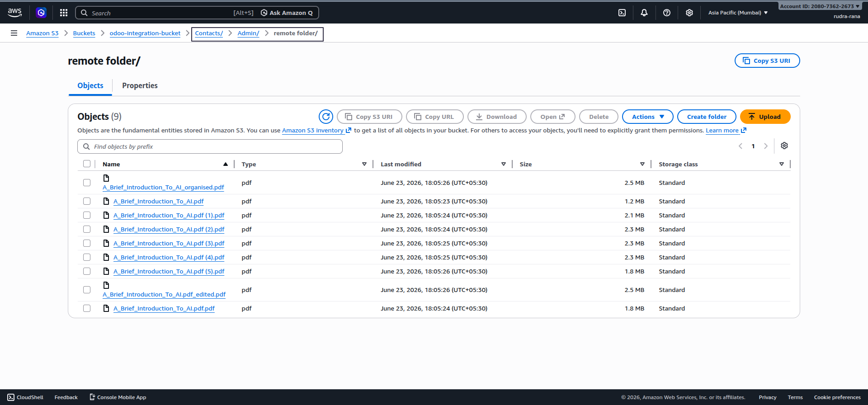The image size is (868, 405).
Task: Open the help question mark icon
Action: [x=667, y=13]
